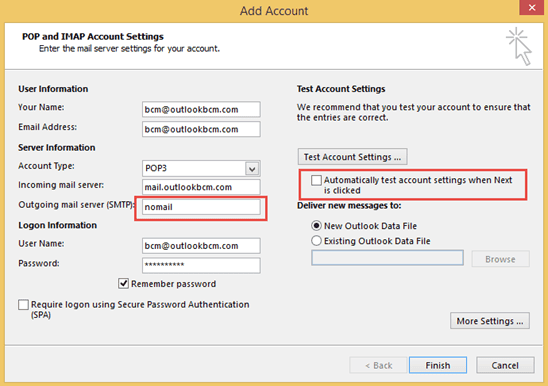
Task: Close the Add Account window
Action: (532, 7)
